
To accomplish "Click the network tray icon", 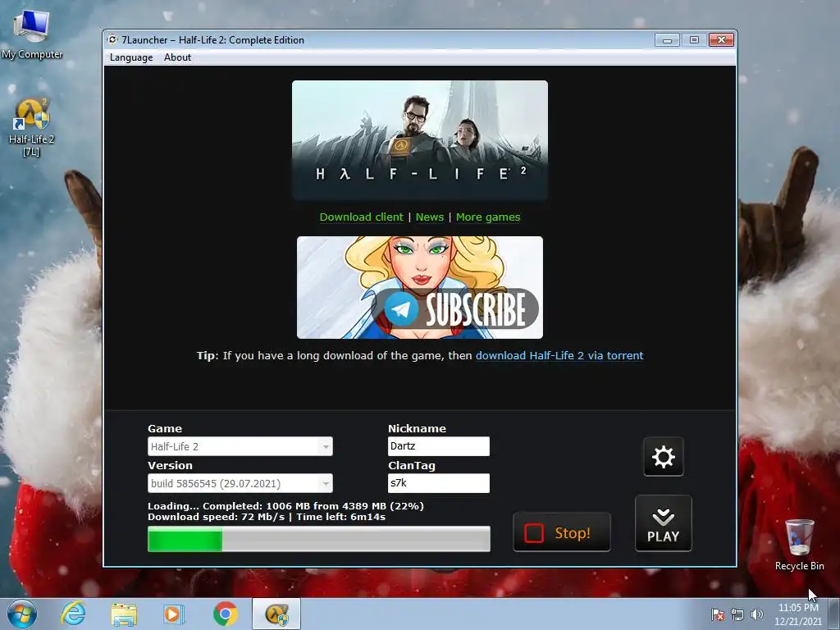I will [737, 615].
